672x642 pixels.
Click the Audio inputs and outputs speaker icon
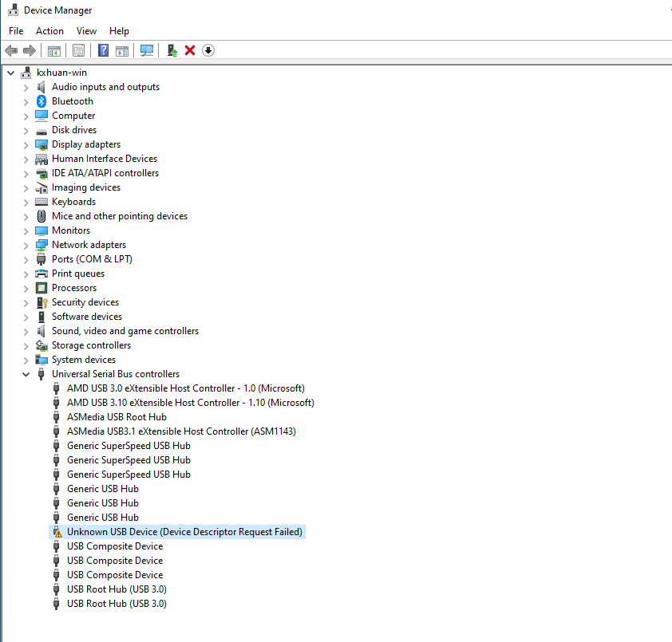click(42, 87)
